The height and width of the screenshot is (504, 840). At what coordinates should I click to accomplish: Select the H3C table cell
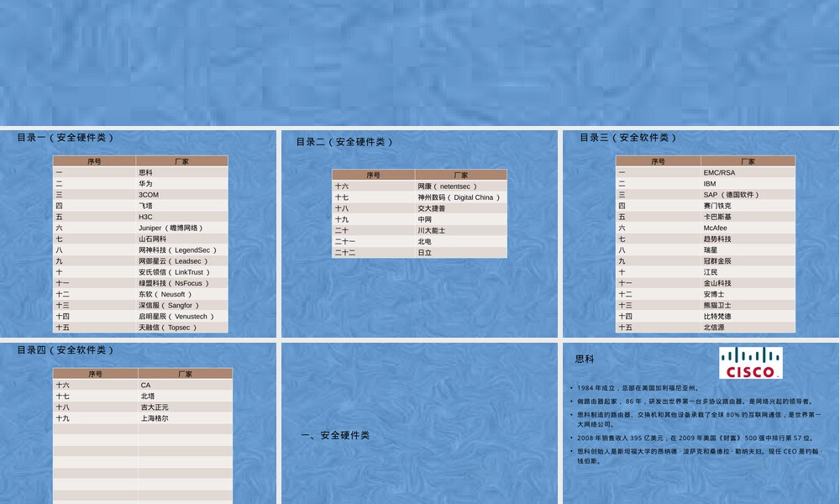[x=181, y=217]
